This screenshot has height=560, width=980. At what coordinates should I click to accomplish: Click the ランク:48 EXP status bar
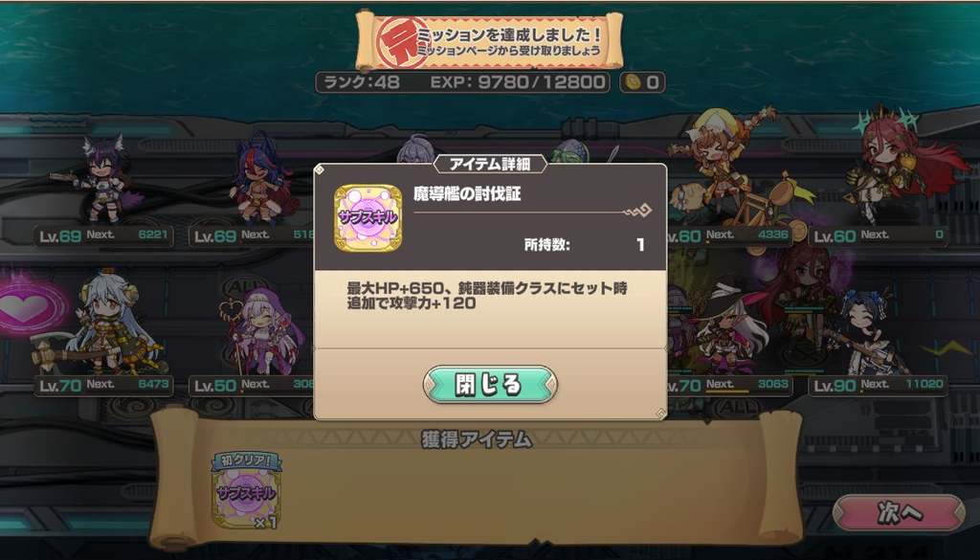462,82
